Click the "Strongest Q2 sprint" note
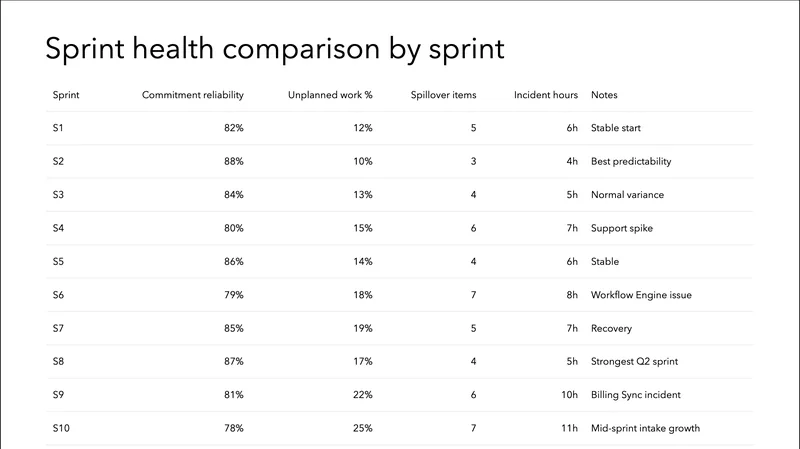Viewport: 800px width, 449px height. pos(634,361)
